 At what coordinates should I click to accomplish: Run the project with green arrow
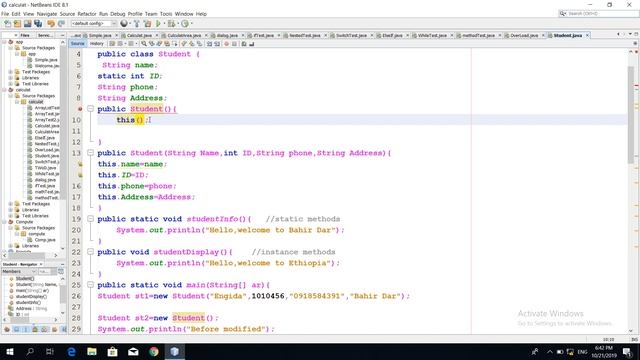[x=158, y=24]
